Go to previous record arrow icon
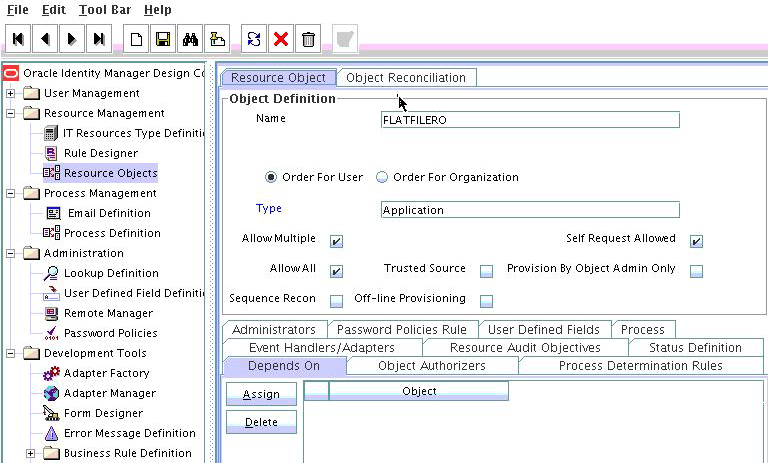 click(x=45, y=39)
